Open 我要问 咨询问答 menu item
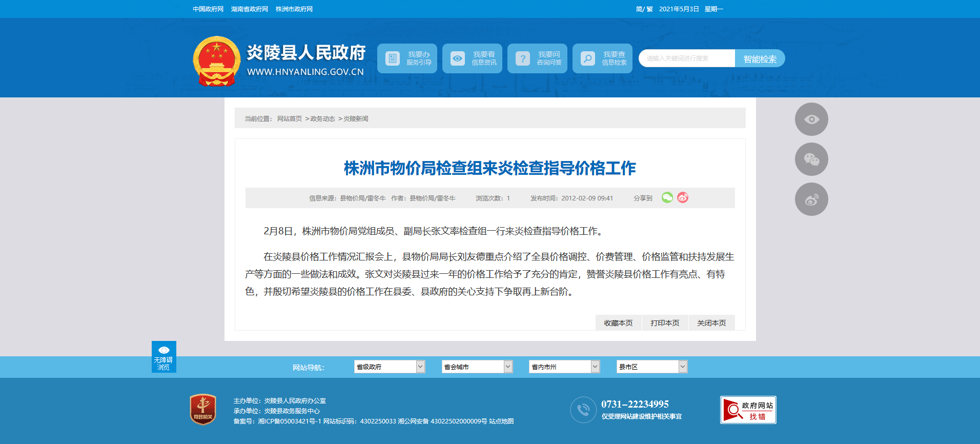The width and height of the screenshot is (980, 444). [537, 58]
